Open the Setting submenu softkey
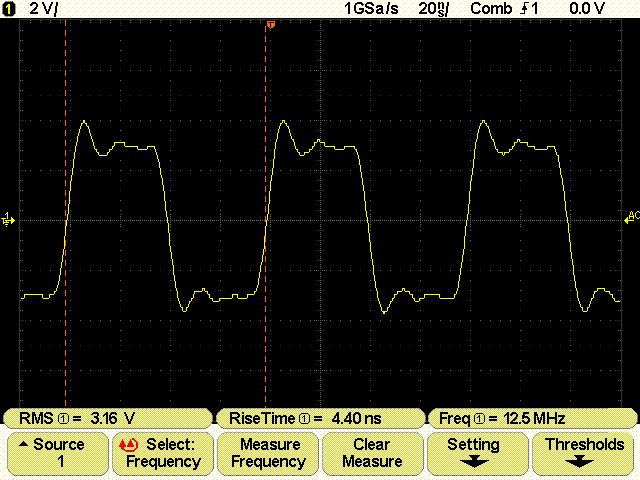The width and height of the screenshot is (640, 480). 477,453
